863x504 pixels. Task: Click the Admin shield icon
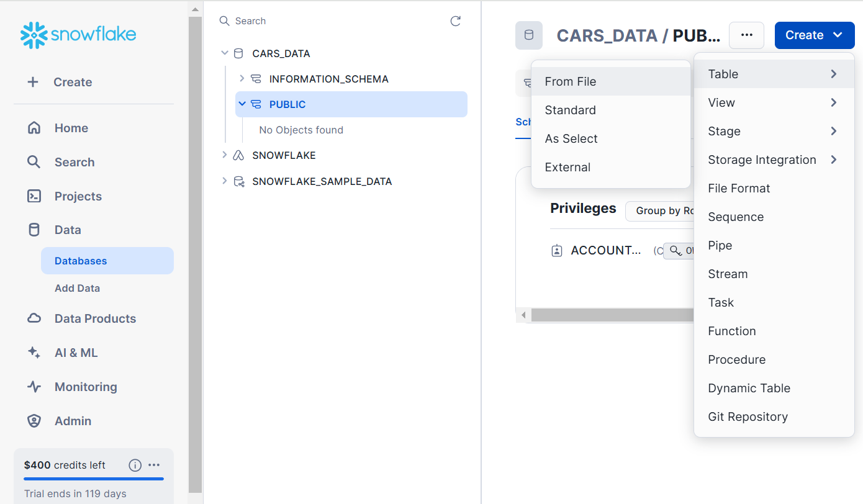click(x=34, y=421)
